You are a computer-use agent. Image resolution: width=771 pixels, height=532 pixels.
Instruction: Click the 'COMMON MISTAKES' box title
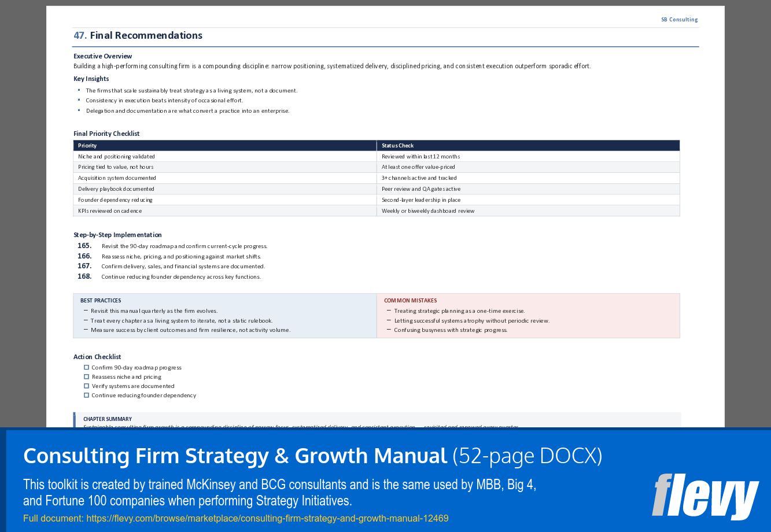411,301
